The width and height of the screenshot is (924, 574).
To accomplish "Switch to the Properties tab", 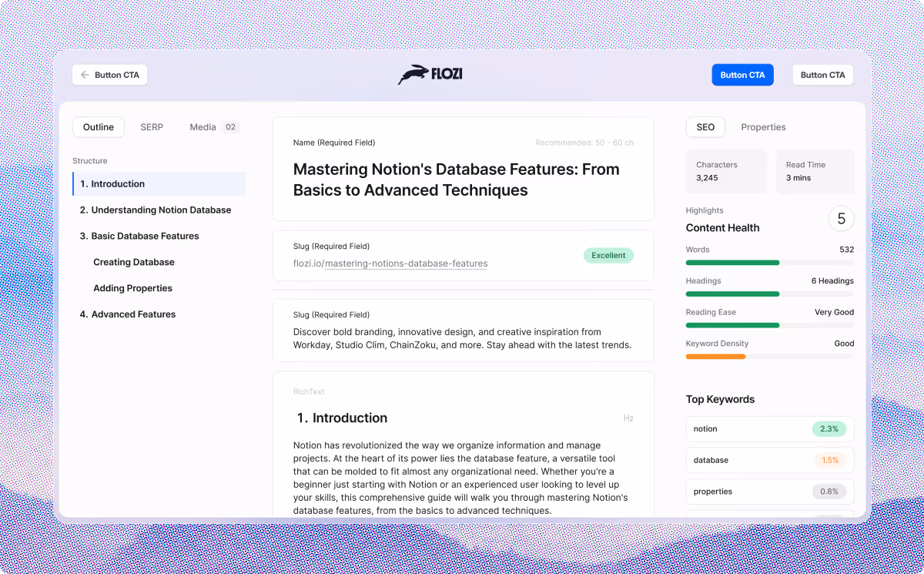I will click(x=763, y=127).
